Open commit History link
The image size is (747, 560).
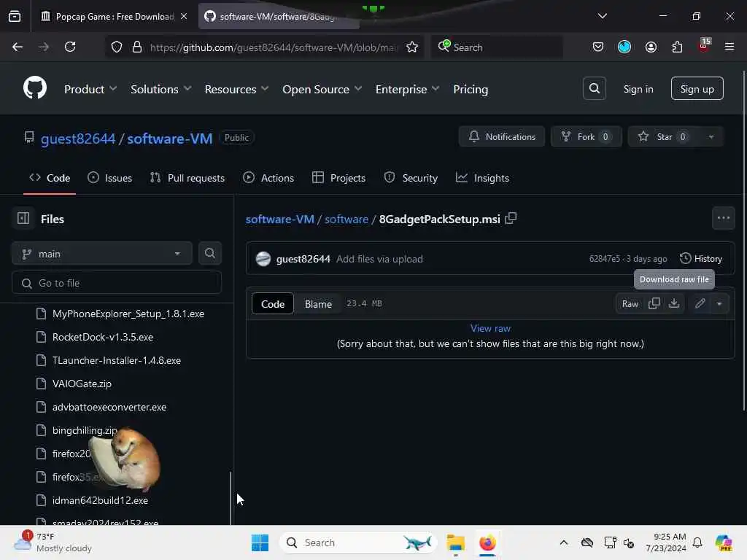(701, 259)
